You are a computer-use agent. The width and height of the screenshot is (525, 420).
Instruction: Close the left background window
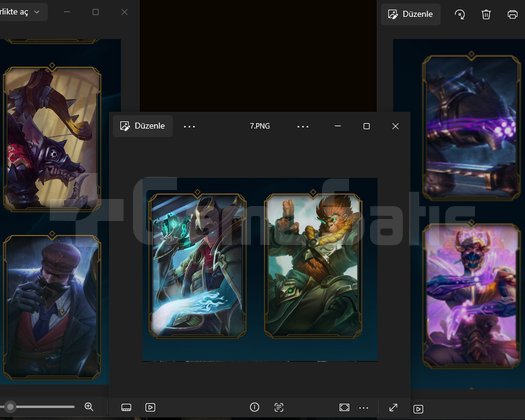coord(124,12)
